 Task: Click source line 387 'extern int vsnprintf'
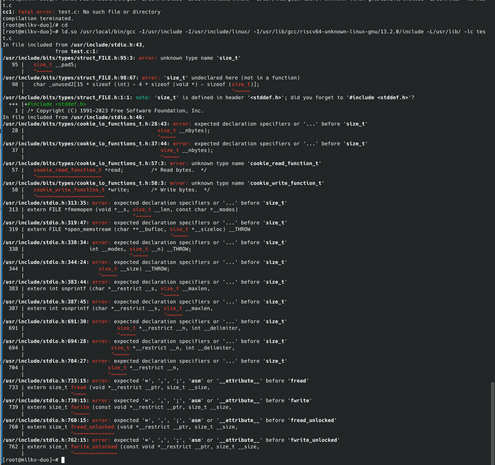tap(111, 308)
